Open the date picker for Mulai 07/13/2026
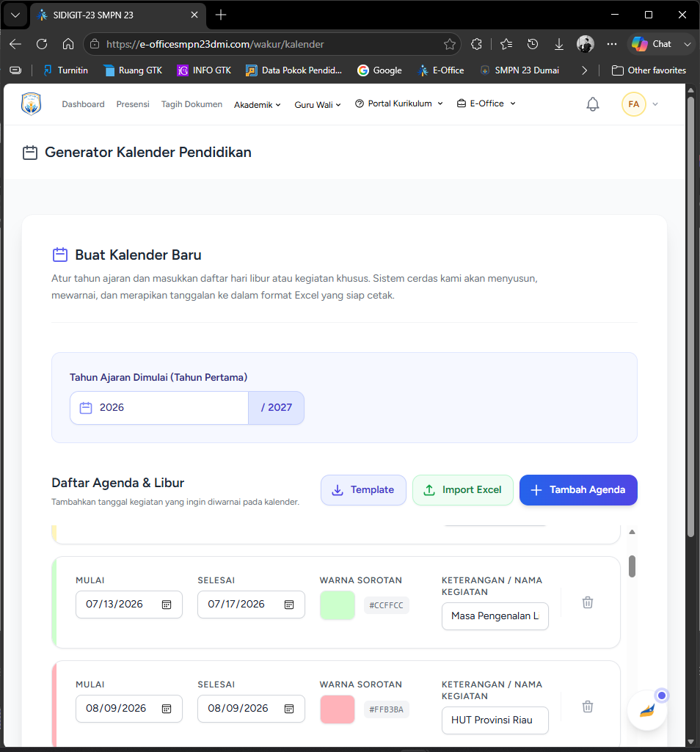Screen dimensions: 700x752 tap(167, 605)
